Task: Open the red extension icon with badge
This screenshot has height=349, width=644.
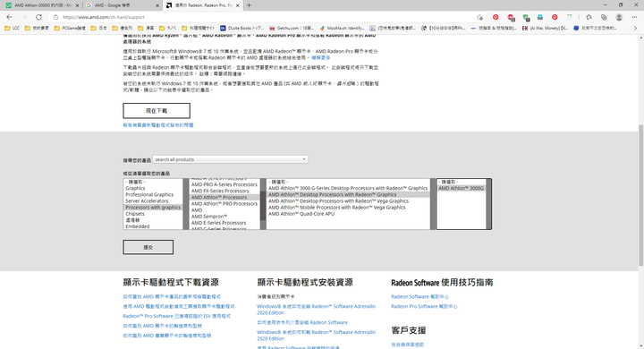Action: click(x=511, y=17)
